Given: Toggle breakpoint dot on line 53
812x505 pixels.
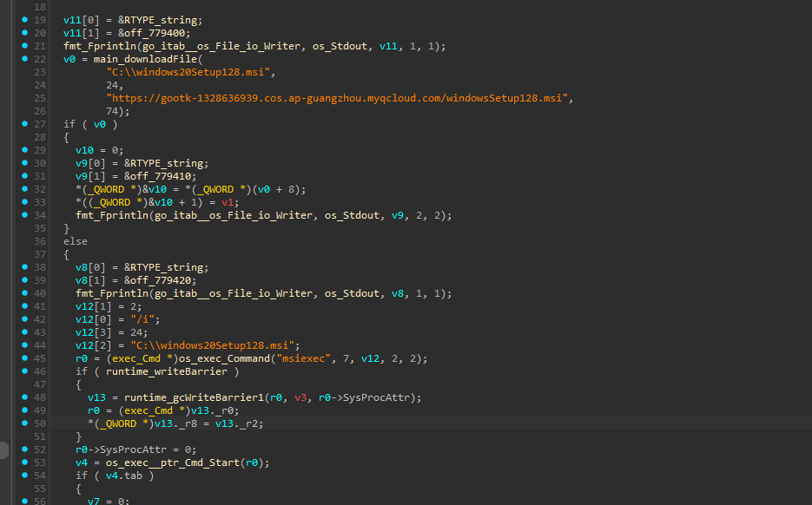Looking at the screenshot, I should pos(24,462).
